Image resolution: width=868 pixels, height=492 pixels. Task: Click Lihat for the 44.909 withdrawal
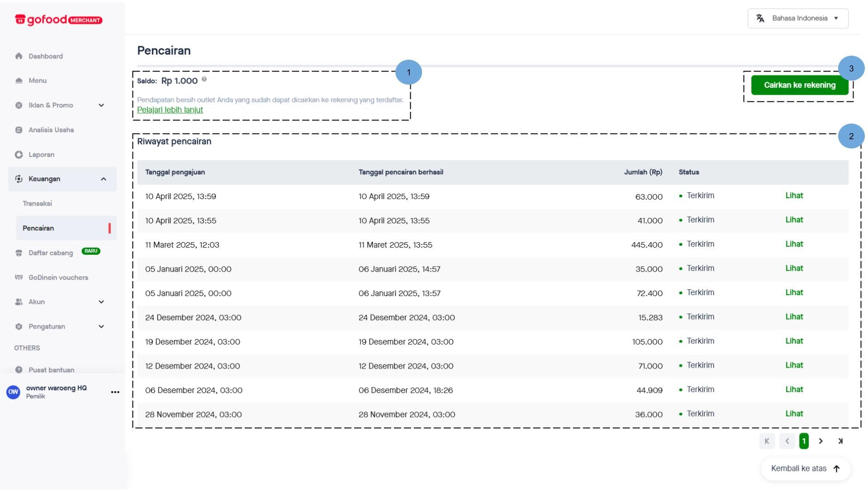pos(794,390)
